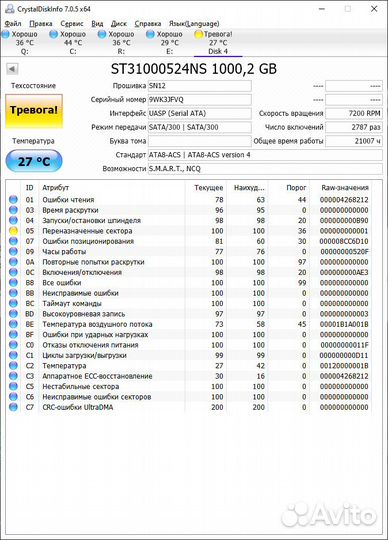
Task: Click the total hours 21007 ч field
Action: (354, 141)
